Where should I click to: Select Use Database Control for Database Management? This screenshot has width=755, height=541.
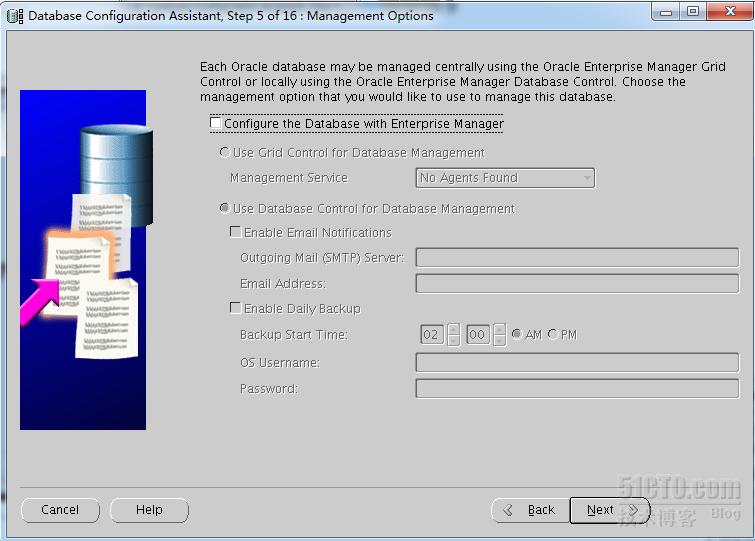coord(224,208)
